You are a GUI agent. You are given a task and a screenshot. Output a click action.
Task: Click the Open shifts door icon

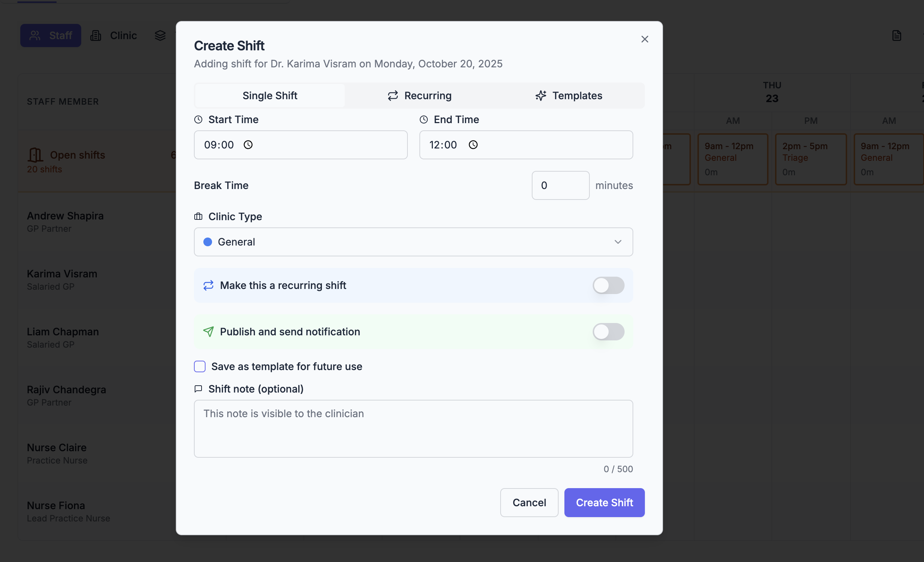tap(35, 155)
